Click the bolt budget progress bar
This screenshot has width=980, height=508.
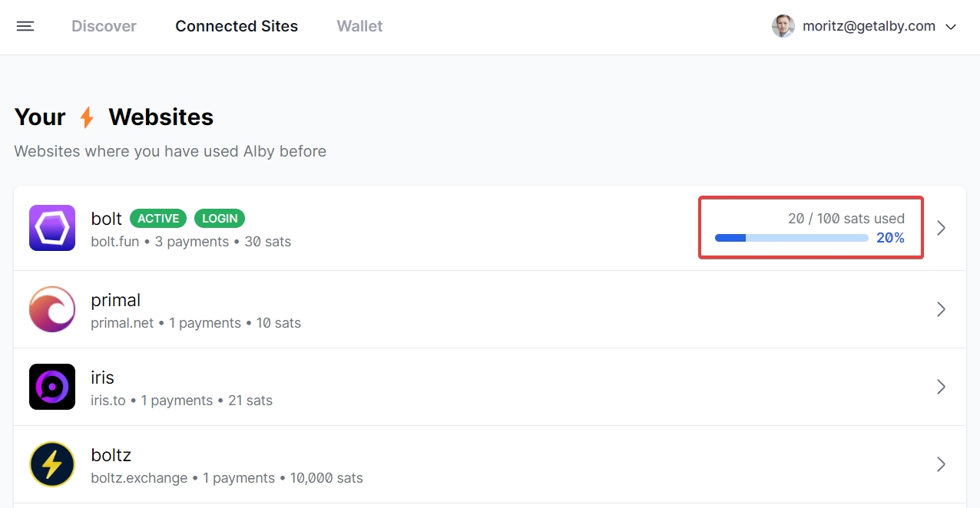pos(791,238)
